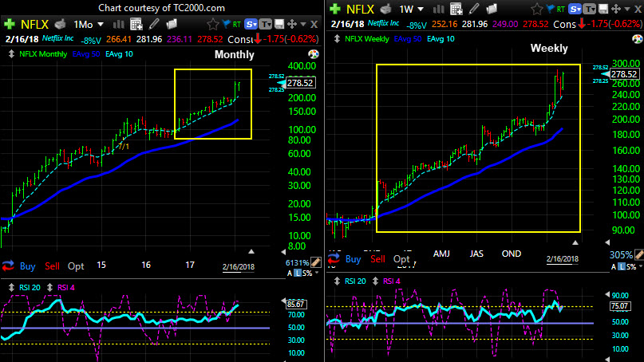Select the pencil drawing tool on Monthly chart
644x362 pixels.
pos(154,24)
